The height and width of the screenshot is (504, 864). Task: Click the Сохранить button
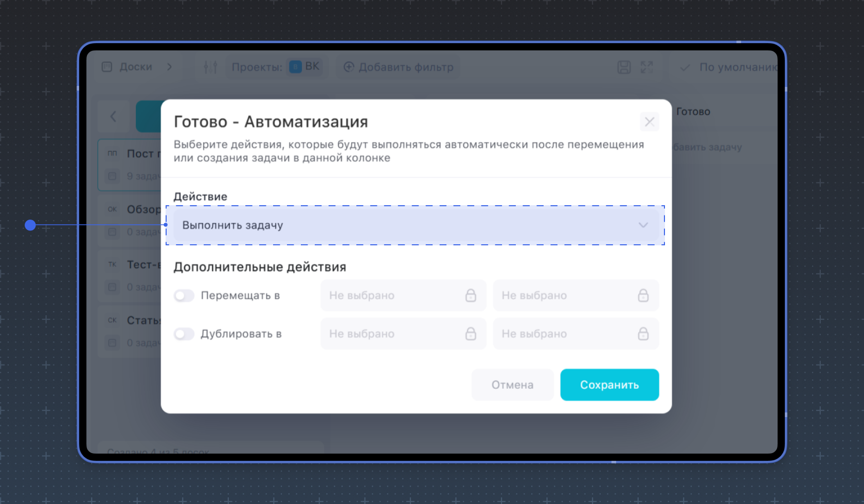coord(609,384)
